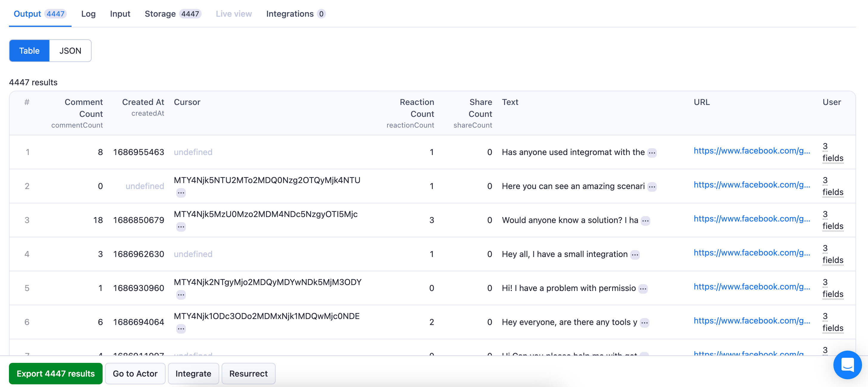
Task: Expand cursor value ellipsis in row 2
Action: point(181,193)
